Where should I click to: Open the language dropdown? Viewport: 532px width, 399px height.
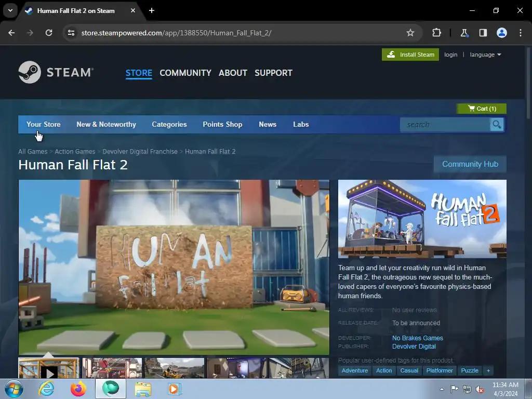click(485, 55)
